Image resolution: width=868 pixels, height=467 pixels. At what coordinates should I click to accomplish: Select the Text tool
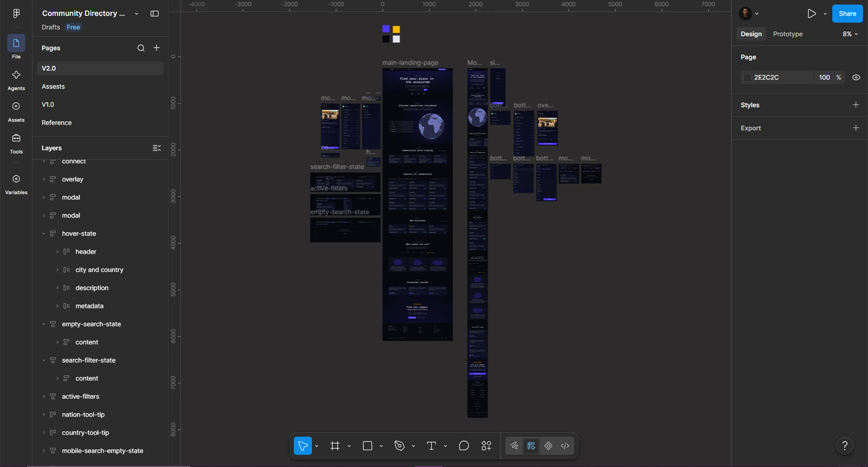pos(431,446)
